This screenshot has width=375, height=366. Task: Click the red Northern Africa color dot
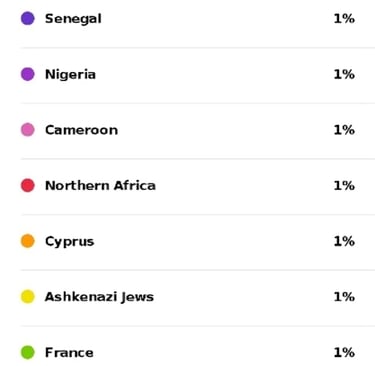(28, 185)
